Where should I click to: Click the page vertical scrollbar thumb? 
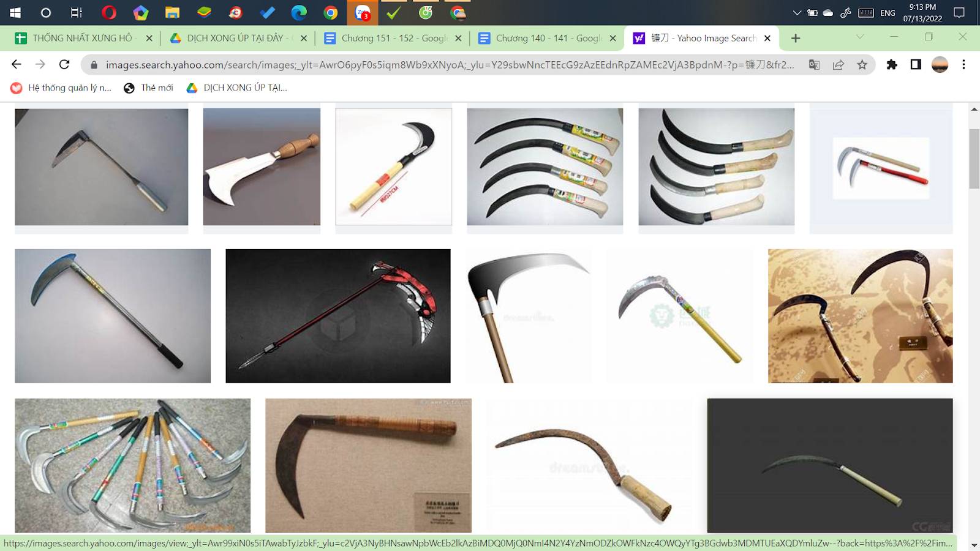pos(974,159)
